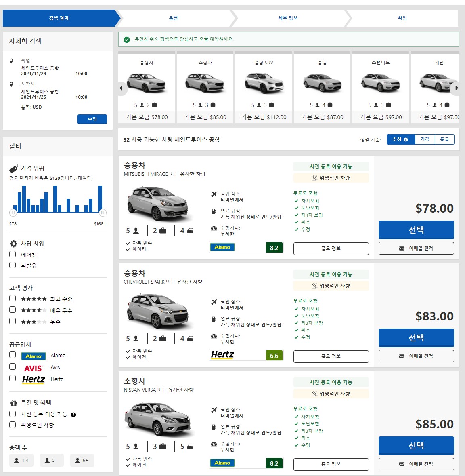Check the 휘발유 filter checkbox

pos(13,265)
